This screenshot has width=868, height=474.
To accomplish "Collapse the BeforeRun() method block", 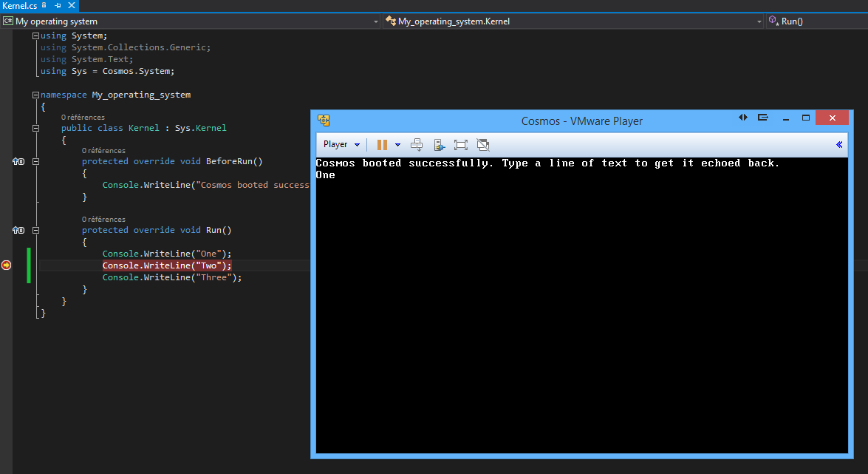I will (x=36, y=161).
